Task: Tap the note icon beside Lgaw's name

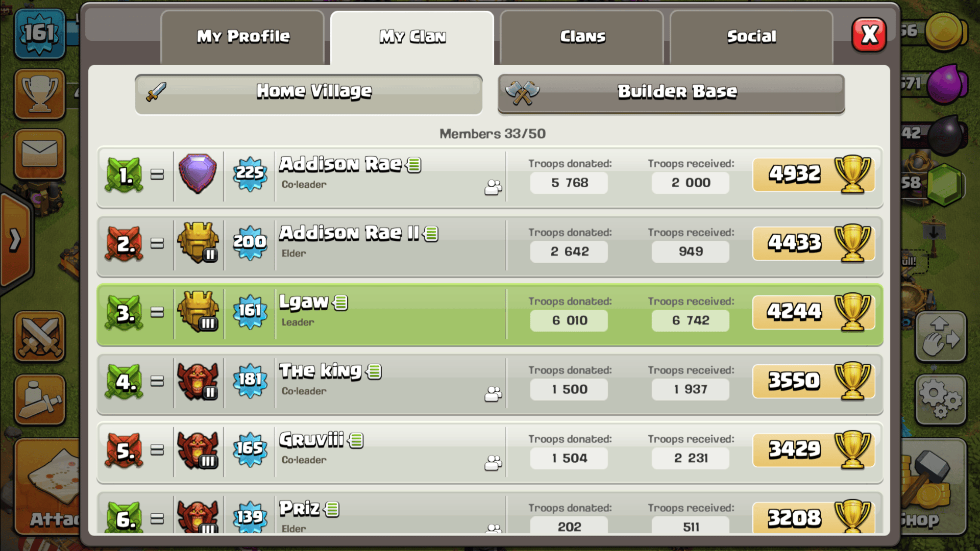Action: [x=340, y=303]
